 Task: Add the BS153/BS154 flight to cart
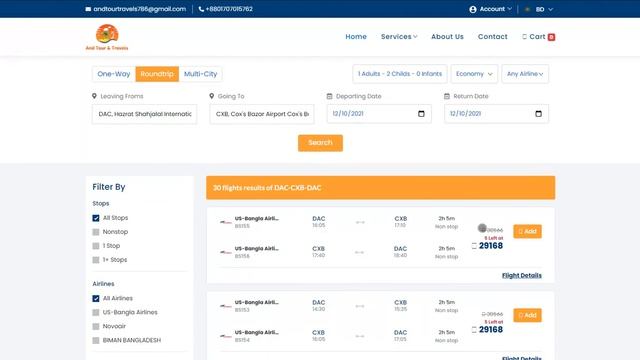point(527,315)
